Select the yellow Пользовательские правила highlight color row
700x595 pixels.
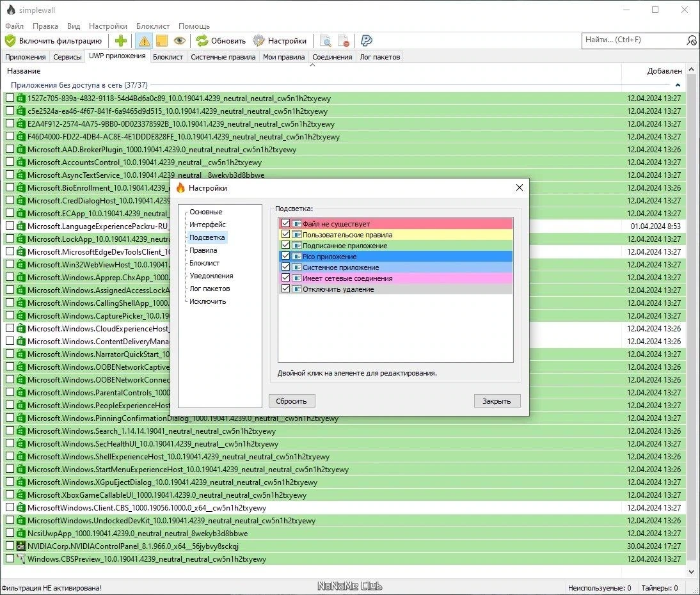396,234
